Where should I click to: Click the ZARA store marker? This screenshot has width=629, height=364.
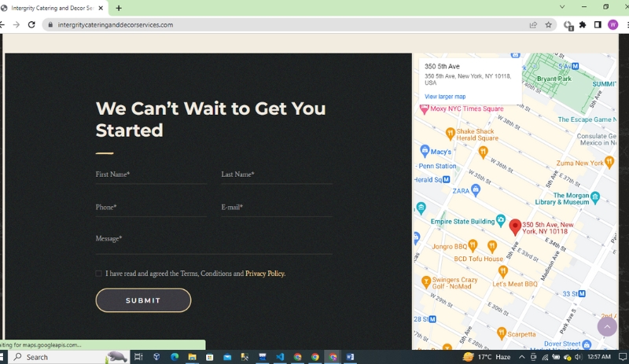pos(476,189)
